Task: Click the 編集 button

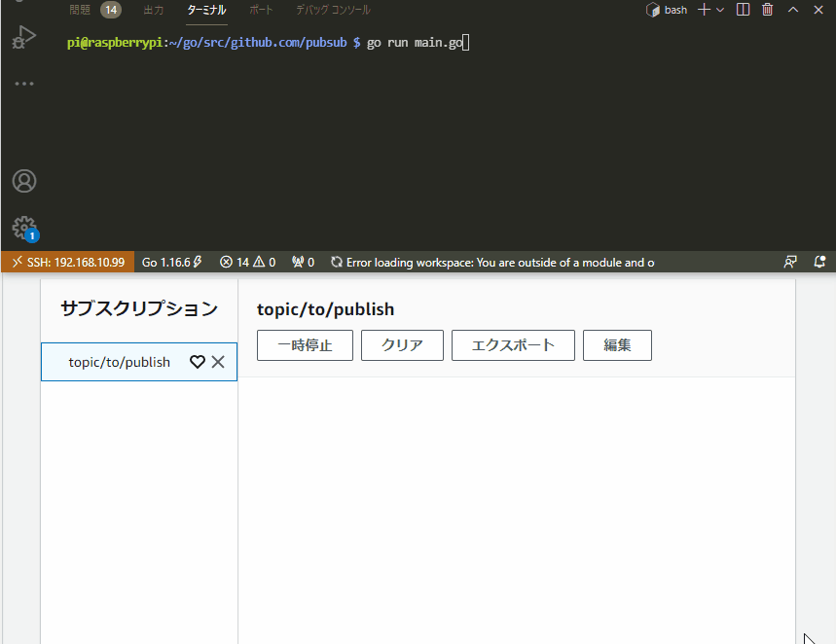Action: (x=617, y=345)
